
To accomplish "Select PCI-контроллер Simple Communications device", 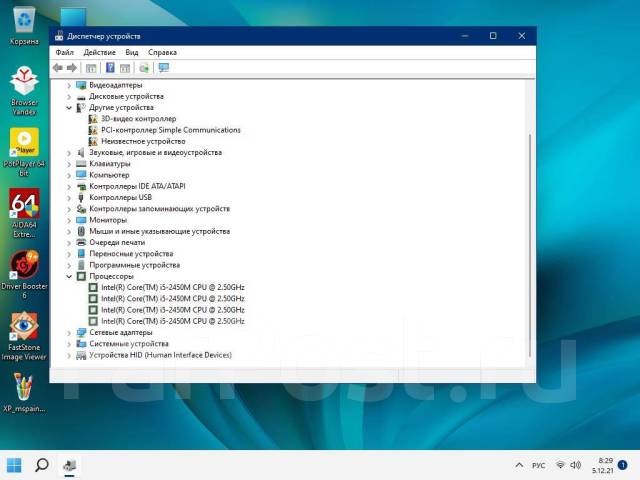I will (x=171, y=130).
